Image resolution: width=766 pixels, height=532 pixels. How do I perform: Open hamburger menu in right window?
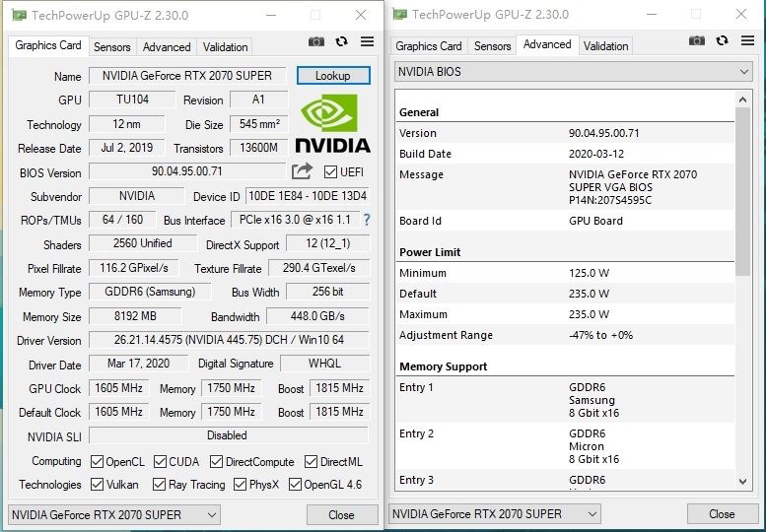pyautogui.click(x=747, y=40)
